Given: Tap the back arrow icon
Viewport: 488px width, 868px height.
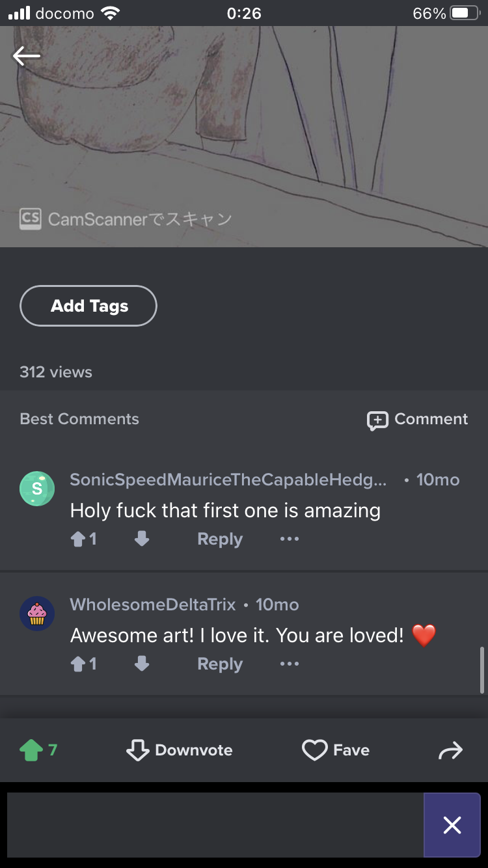Looking at the screenshot, I should click(27, 56).
